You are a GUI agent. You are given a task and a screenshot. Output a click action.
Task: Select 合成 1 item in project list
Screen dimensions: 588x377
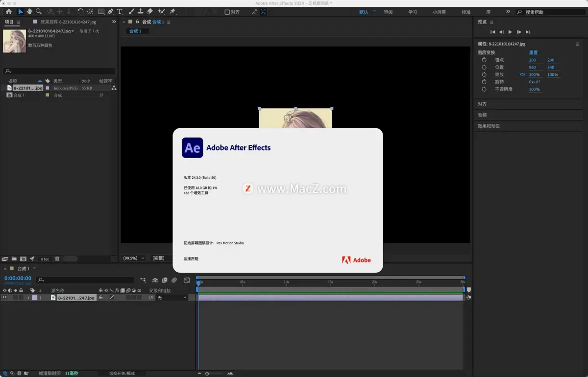(19, 95)
